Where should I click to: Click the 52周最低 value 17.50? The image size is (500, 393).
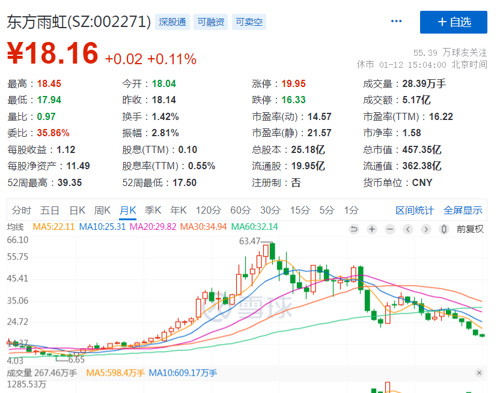click(x=184, y=183)
